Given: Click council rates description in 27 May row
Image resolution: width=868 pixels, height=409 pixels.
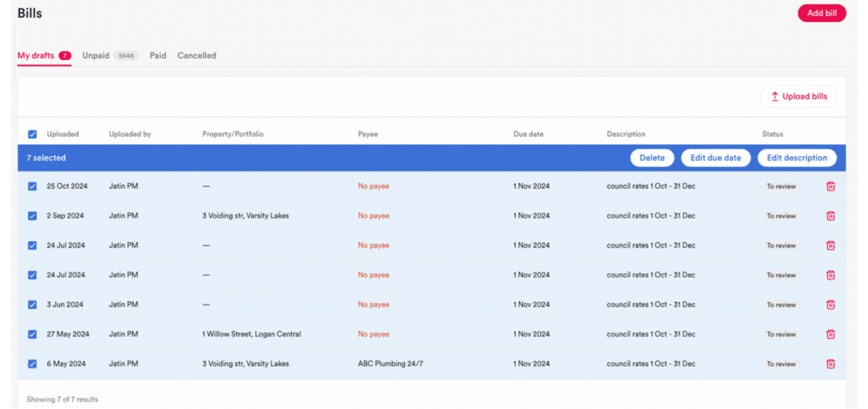Looking at the screenshot, I should pos(651,334).
